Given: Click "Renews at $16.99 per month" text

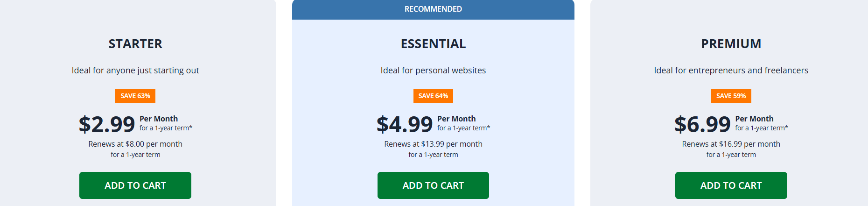Looking at the screenshot, I should (731, 144).
